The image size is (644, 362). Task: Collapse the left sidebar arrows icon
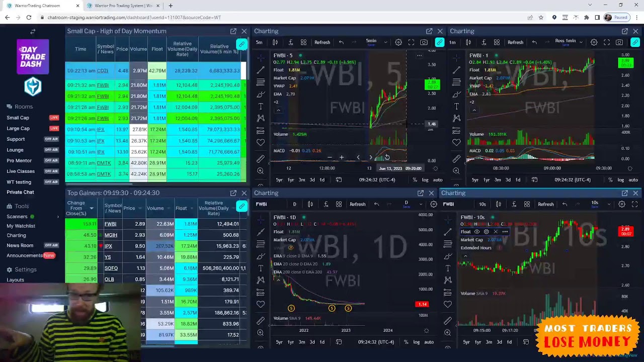point(33,32)
